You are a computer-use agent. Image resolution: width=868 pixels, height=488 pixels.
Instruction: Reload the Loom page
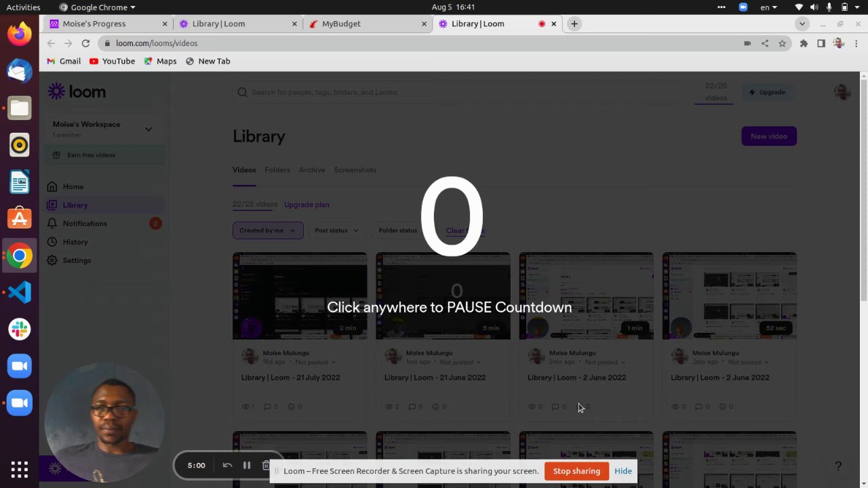point(85,43)
